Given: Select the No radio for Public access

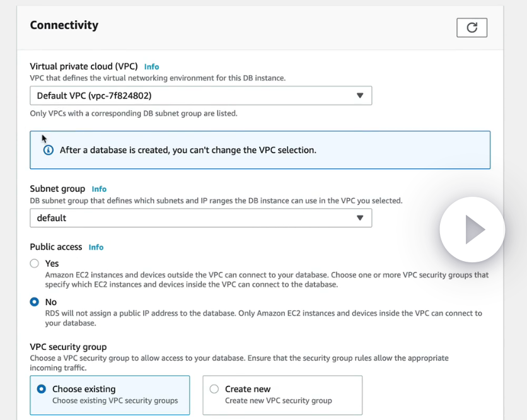Looking at the screenshot, I should pyautogui.click(x=35, y=302).
